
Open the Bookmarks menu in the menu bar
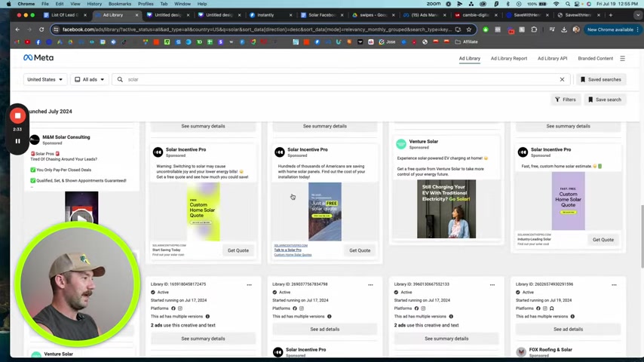[x=119, y=4]
